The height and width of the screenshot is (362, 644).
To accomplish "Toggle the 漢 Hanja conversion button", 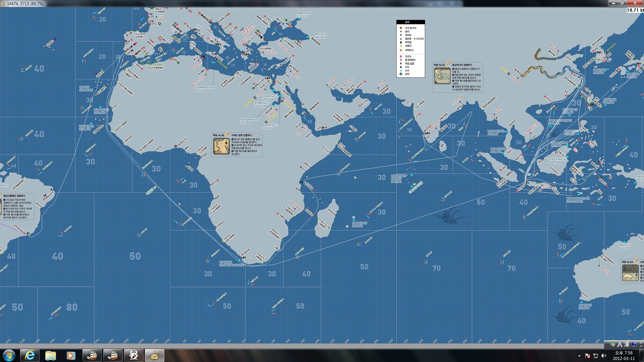I will point(626,344).
